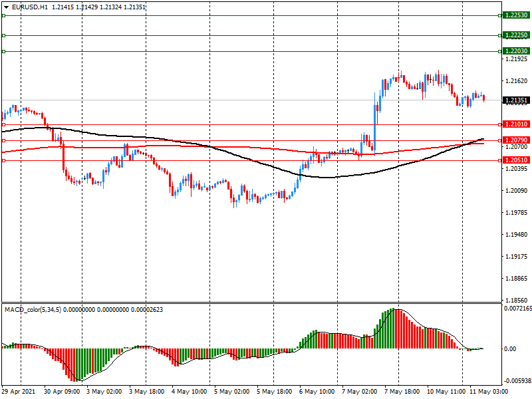532x399 pixels.
Task: Click the triangle icon beside EURUSD,H1 title
Action: 6,7
